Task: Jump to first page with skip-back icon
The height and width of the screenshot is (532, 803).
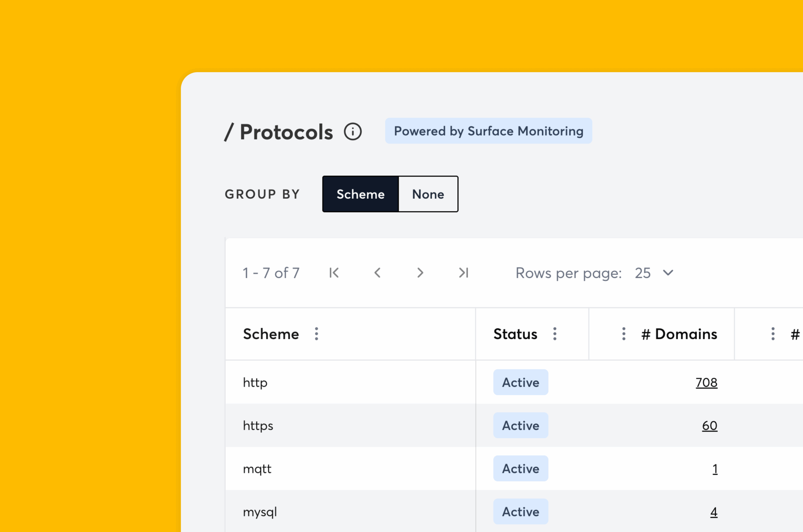Action: tap(334, 273)
